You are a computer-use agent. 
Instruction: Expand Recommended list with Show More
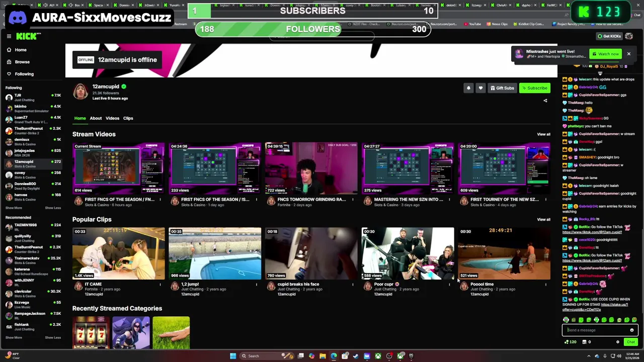pos(14,337)
